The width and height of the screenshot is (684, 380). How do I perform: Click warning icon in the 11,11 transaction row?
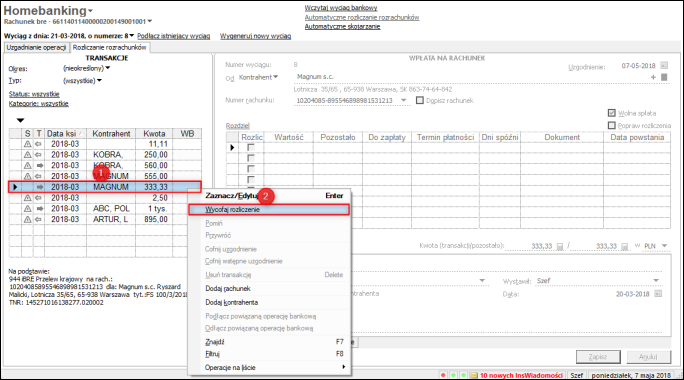coord(27,144)
